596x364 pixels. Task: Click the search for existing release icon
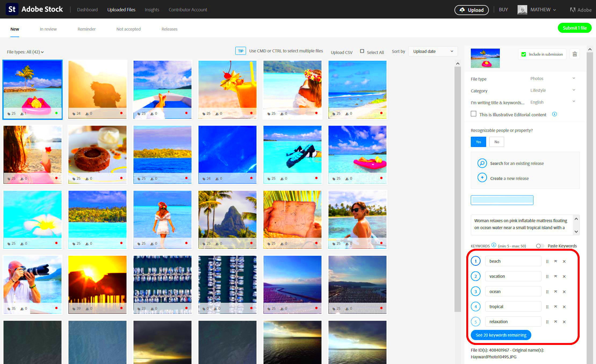pos(482,163)
